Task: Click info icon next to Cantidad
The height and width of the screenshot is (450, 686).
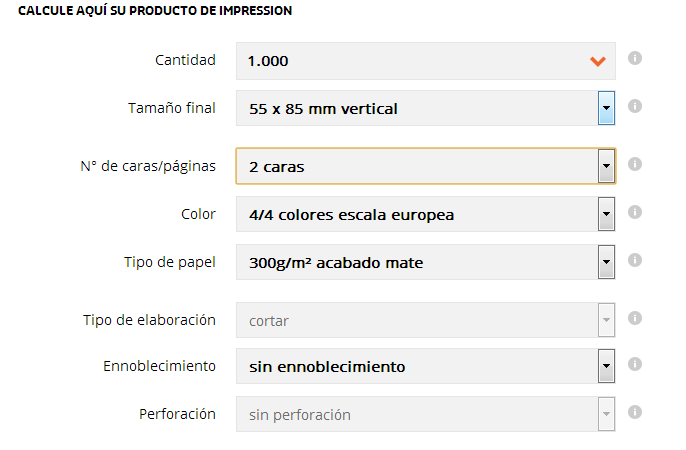Action: (635, 58)
